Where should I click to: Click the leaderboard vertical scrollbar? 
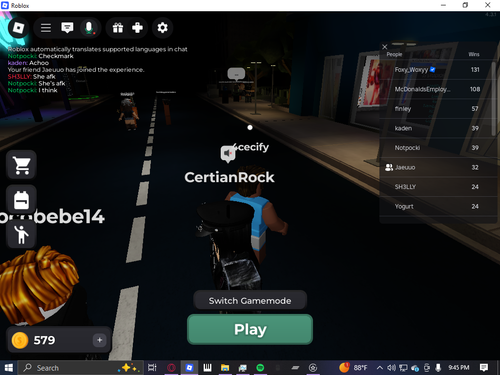click(x=494, y=98)
